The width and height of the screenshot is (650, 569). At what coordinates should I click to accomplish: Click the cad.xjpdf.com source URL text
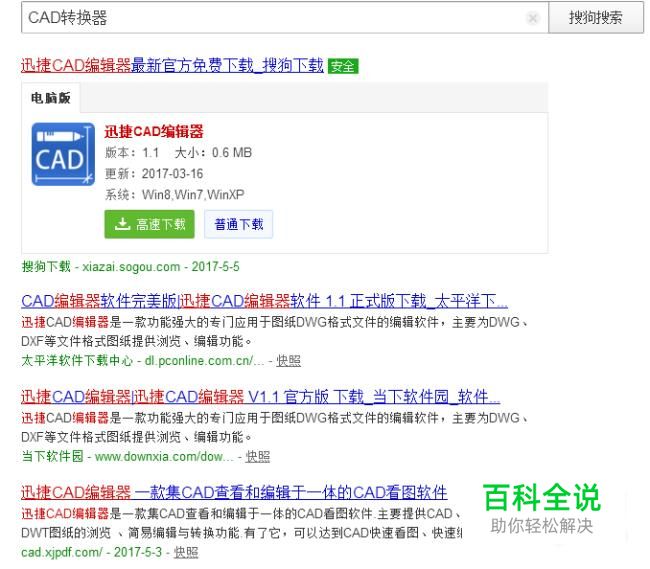point(61,552)
